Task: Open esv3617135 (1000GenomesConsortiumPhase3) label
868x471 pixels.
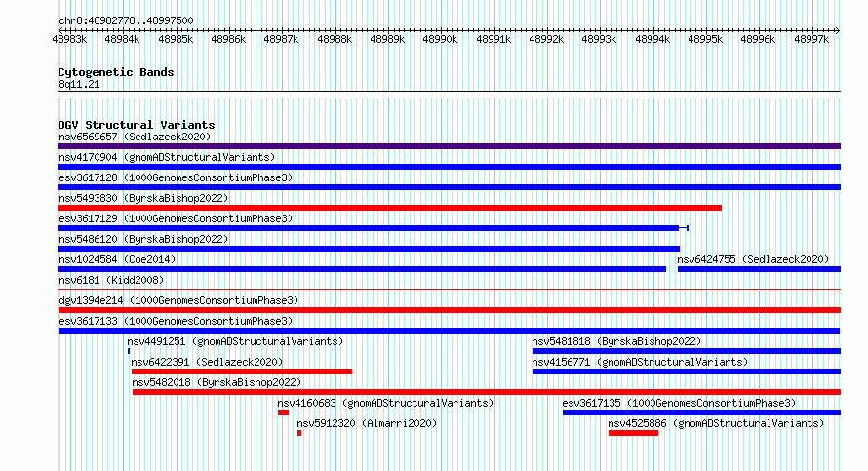Action: click(679, 403)
